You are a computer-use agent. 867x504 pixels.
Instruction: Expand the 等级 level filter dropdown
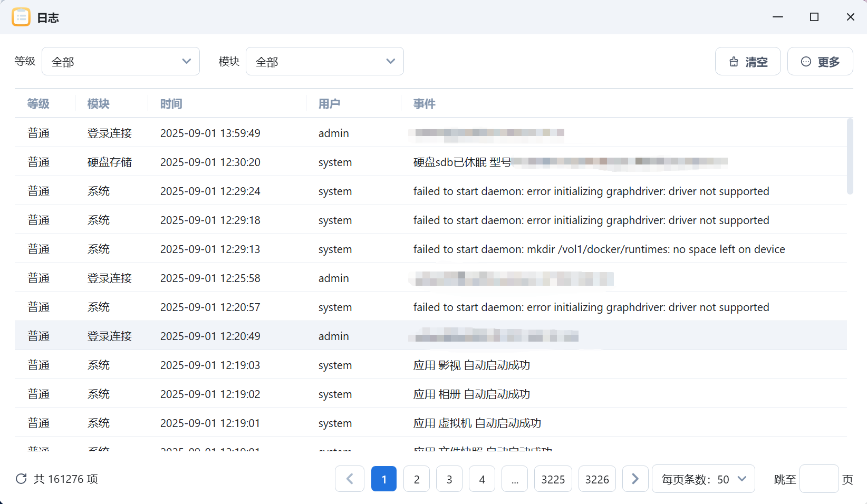[121, 62]
